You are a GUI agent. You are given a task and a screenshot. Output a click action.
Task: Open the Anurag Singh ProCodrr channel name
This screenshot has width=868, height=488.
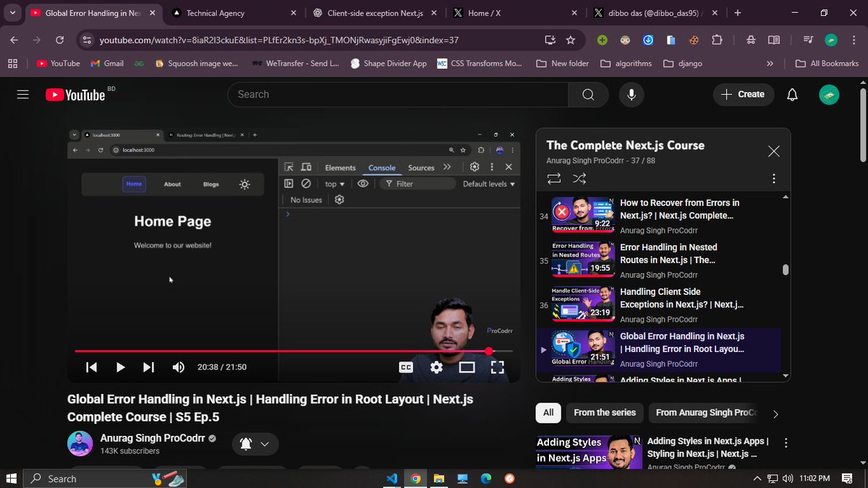[x=153, y=438]
